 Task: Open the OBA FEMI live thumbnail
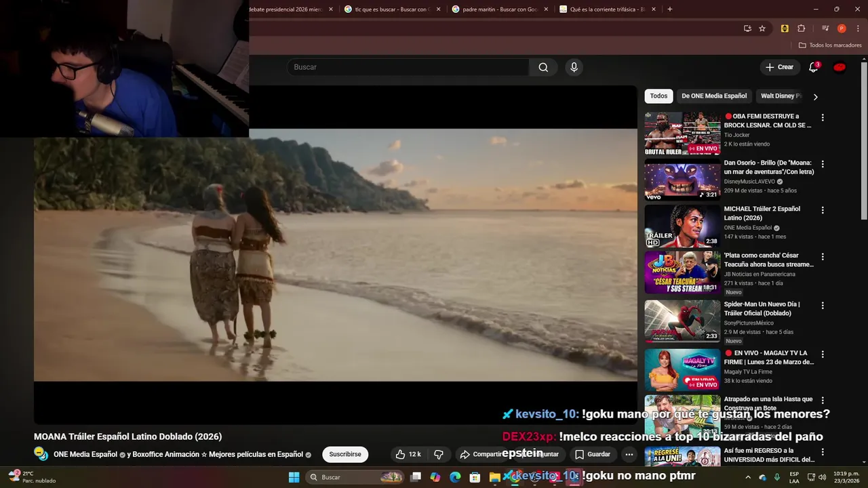coord(682,134)
